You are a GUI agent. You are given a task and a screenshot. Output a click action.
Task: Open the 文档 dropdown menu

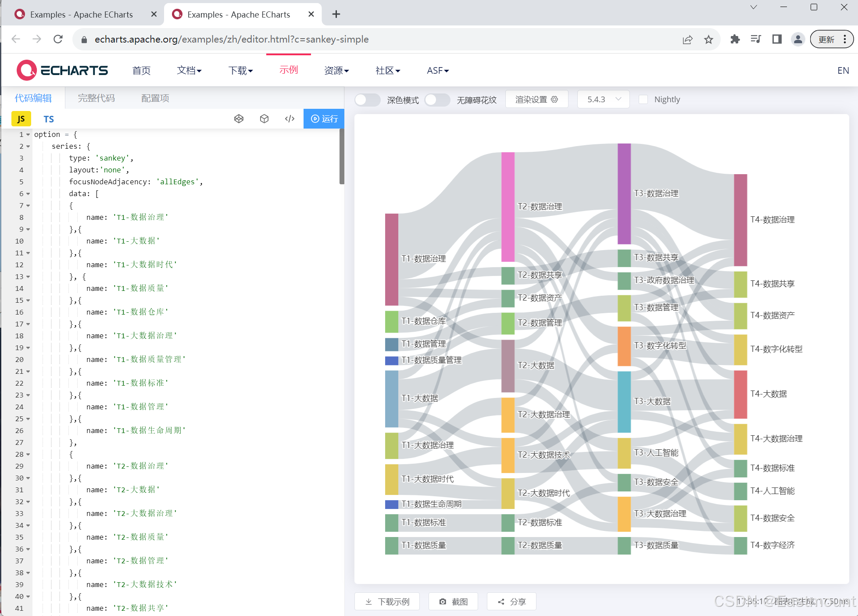pos(189,70)
